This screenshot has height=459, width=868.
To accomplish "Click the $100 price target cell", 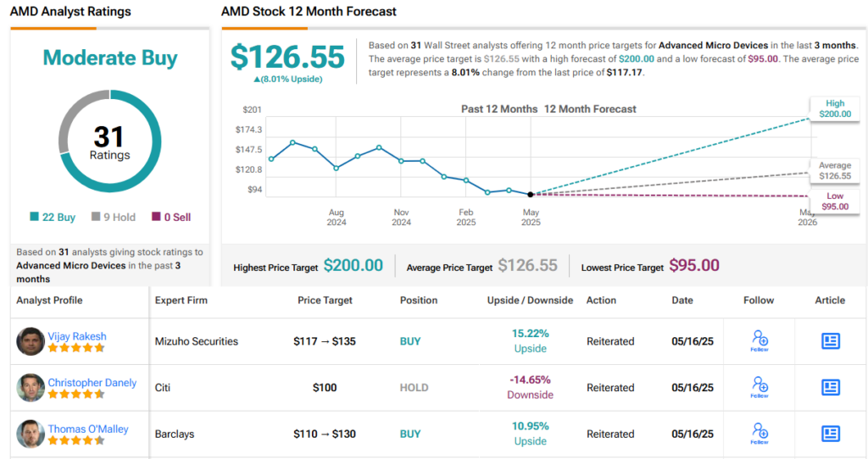I will (x=325, y=388).
